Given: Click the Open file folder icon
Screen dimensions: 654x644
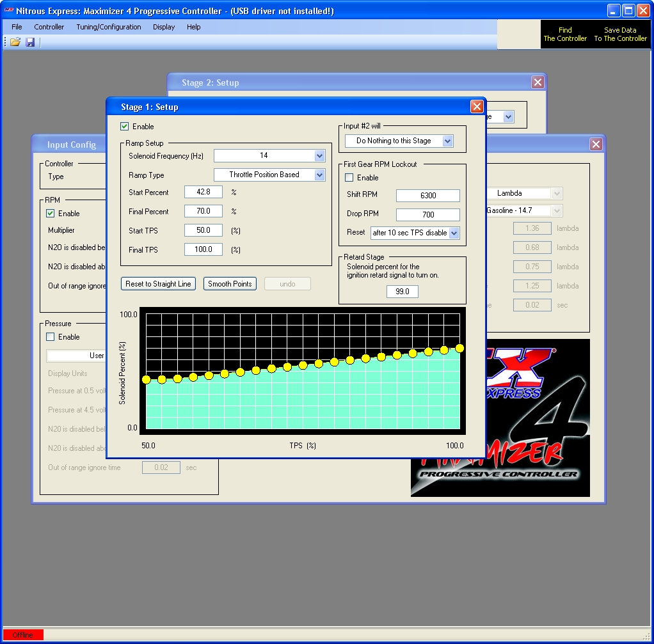Looking at the screenshot, I should click(x=15, y=42).
